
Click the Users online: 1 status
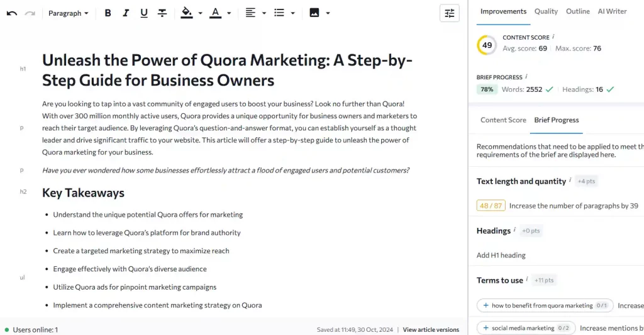click(31, 330)
